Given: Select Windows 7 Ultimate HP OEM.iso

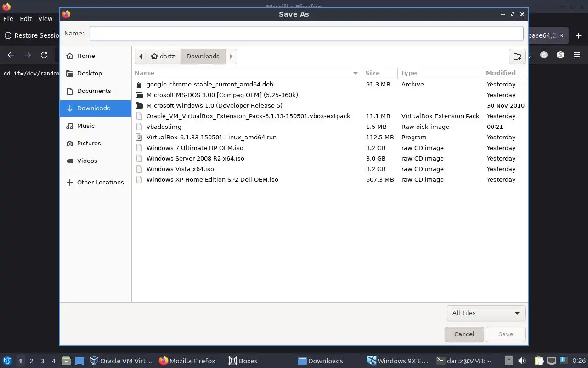Looking at the screenshot, I should pos(330,148).
